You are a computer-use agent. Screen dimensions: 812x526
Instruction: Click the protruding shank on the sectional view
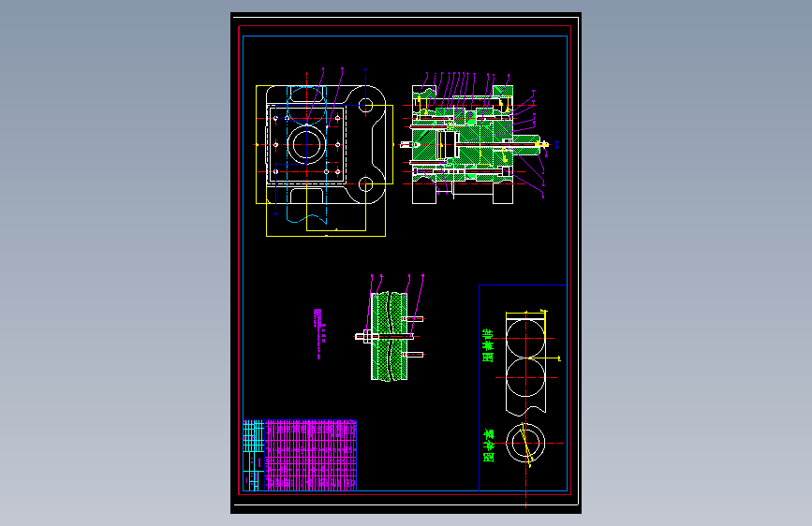(x=528, y=144)
